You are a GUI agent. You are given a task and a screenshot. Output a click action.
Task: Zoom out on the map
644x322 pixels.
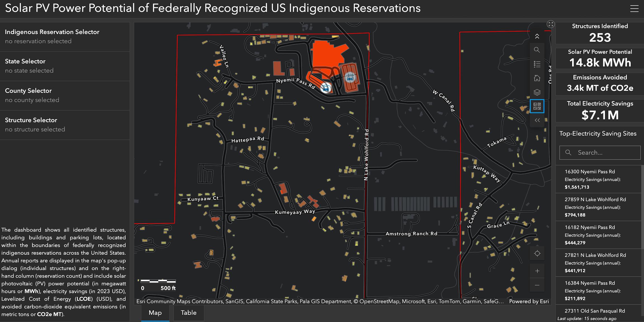pos(537,285)
